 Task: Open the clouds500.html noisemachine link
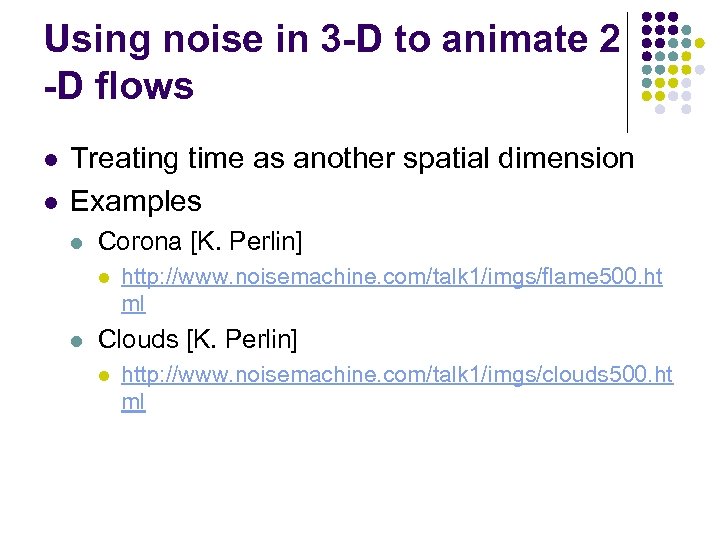(396, 375)
